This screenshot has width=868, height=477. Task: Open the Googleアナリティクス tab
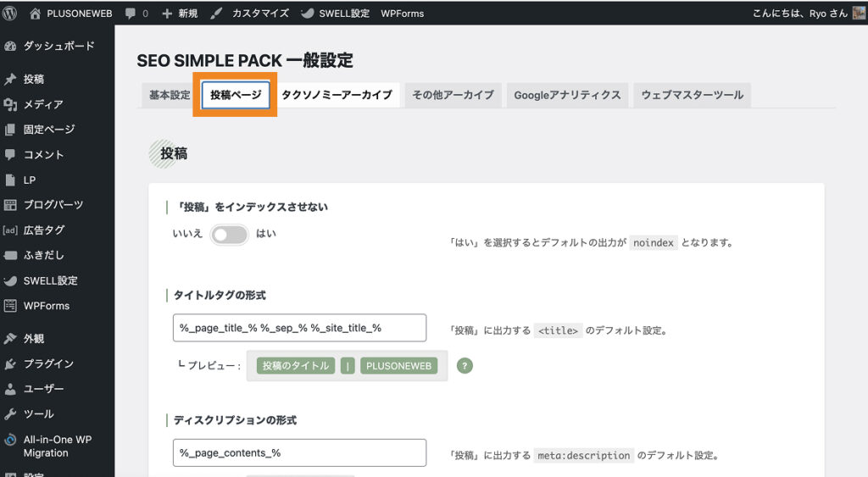click(x=567, y=95)
